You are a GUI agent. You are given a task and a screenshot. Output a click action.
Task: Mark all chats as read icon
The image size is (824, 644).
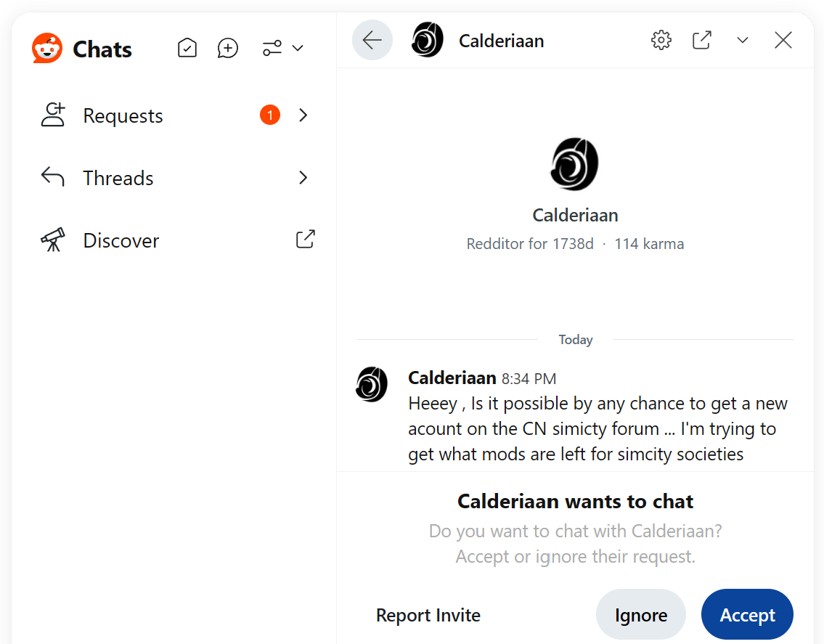click(x=187, y=49)
